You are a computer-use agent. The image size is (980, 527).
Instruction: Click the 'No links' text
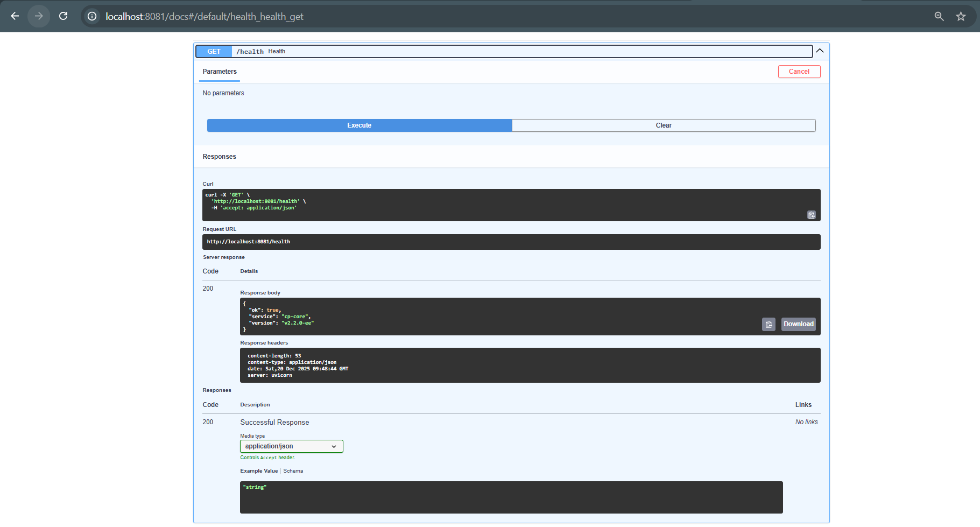[x=807, y=422]
